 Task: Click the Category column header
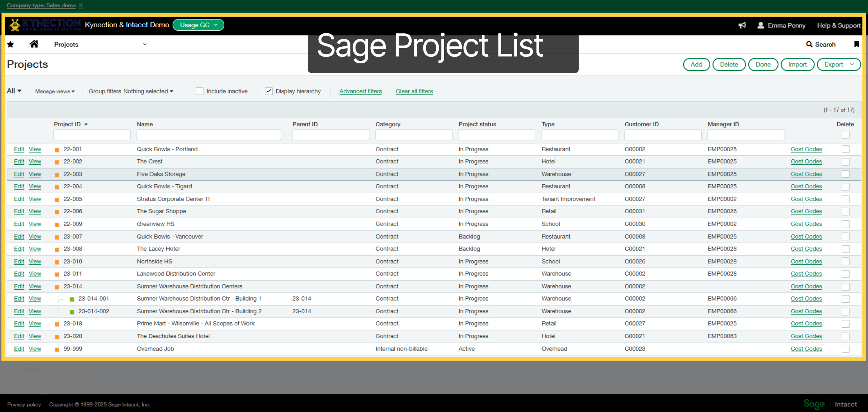[388, 124]
